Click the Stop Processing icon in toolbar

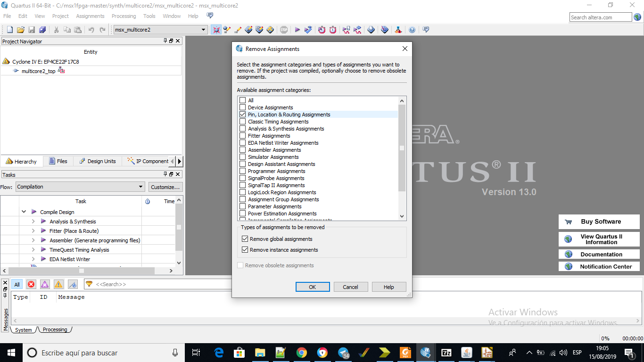284,30
